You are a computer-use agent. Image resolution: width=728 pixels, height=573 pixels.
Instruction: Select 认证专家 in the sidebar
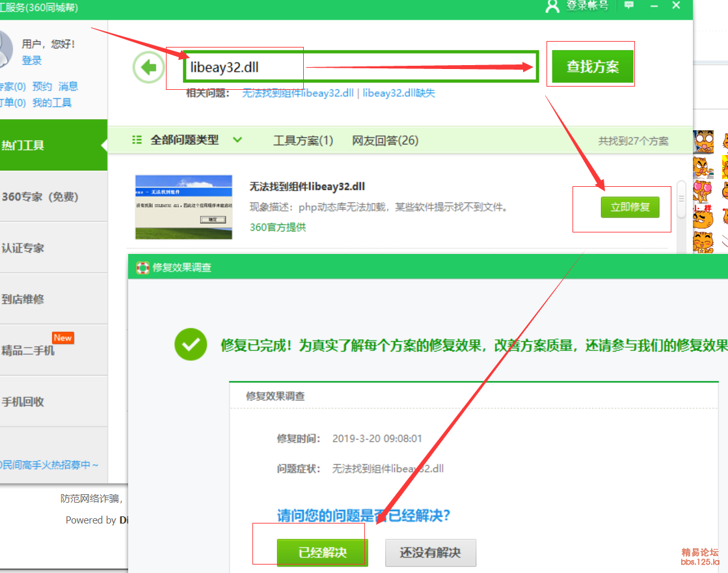pos(53,247)
